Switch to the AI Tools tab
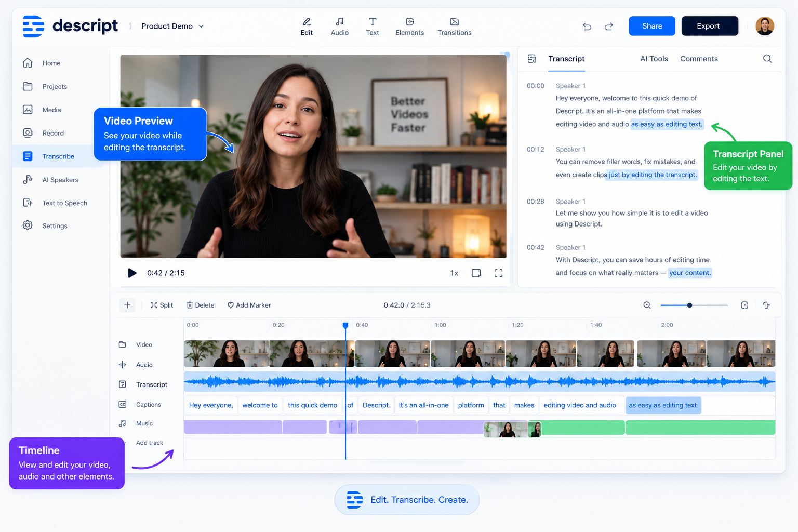This screenshot has height=532, width=798. [x=654, y=59]
